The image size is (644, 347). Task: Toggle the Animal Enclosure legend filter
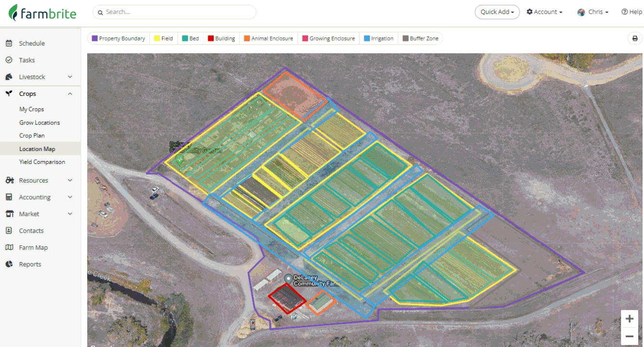[x=268, y=39]
